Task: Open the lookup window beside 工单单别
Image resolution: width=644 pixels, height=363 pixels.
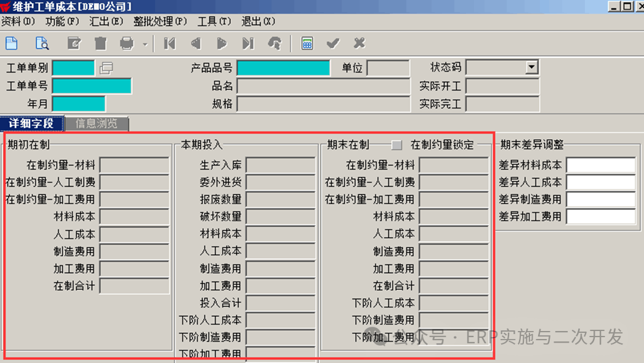Action: [x=106, y=68]
